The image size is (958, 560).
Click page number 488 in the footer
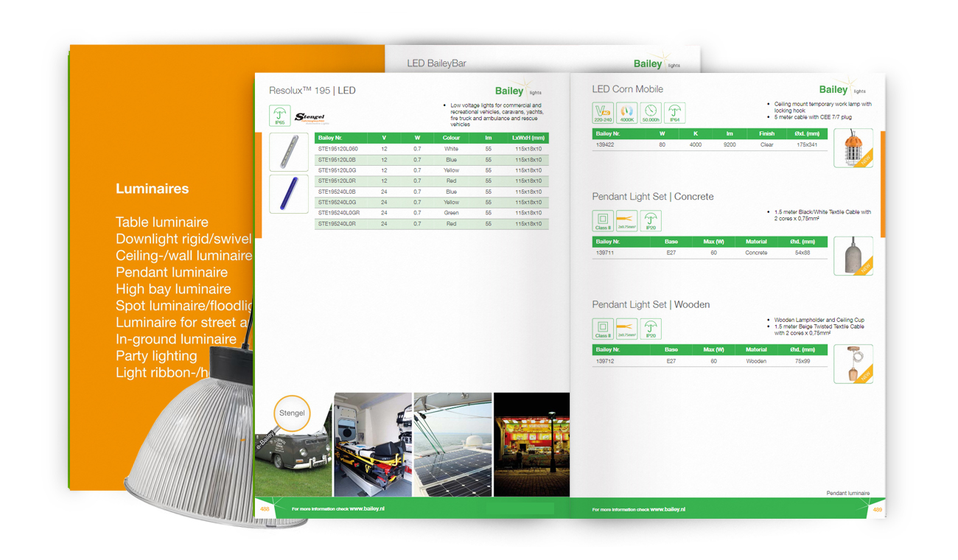(x=265, y=508)
